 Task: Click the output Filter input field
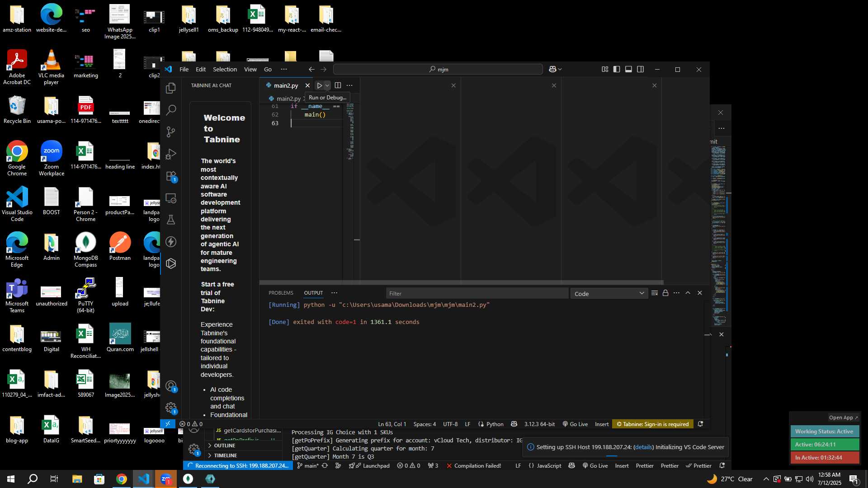[x=477, y=293]
